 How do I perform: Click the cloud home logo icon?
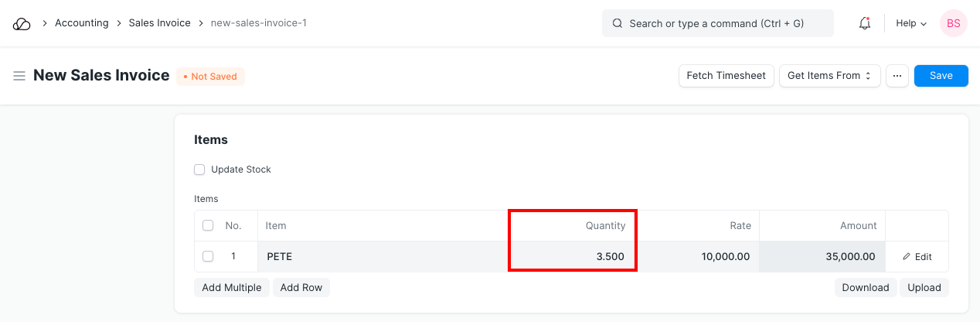22,23
